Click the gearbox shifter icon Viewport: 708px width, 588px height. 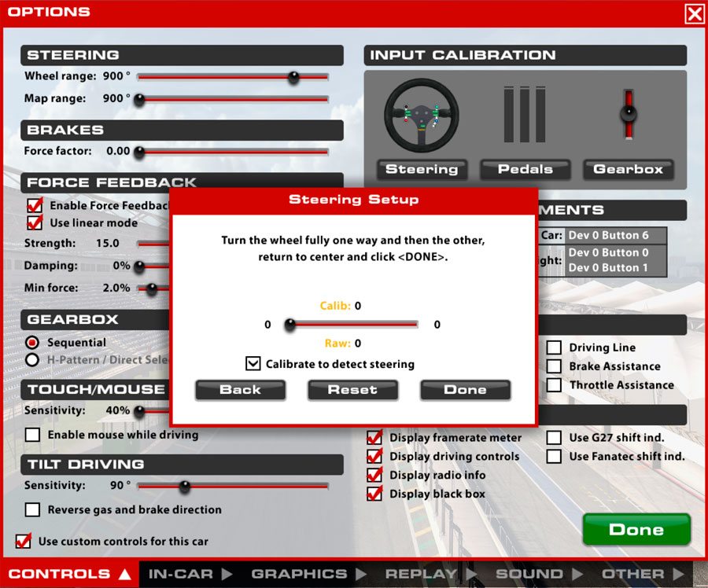(x=628, y=115)
